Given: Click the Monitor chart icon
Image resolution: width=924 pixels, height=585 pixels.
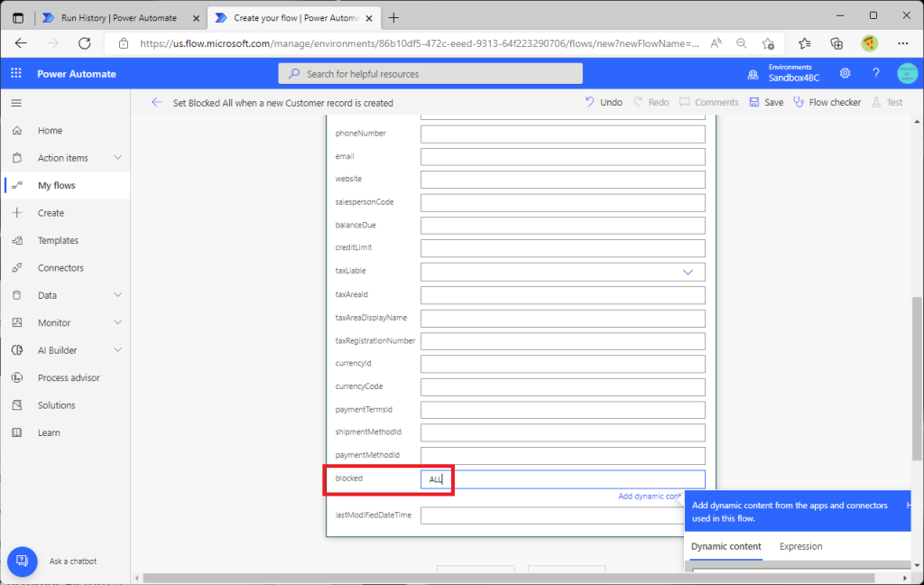Looking at the screenshot, I should 17,322.
